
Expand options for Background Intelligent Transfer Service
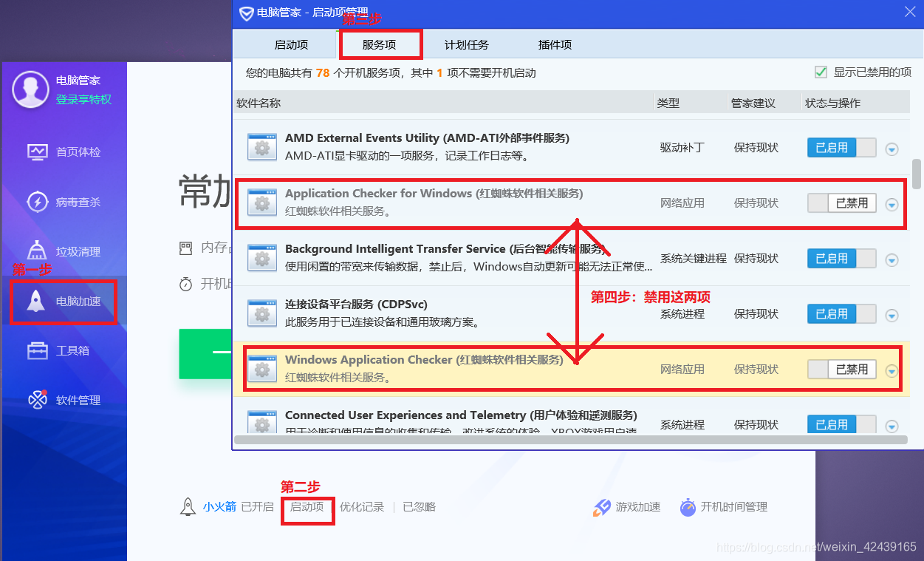(892, 260)
